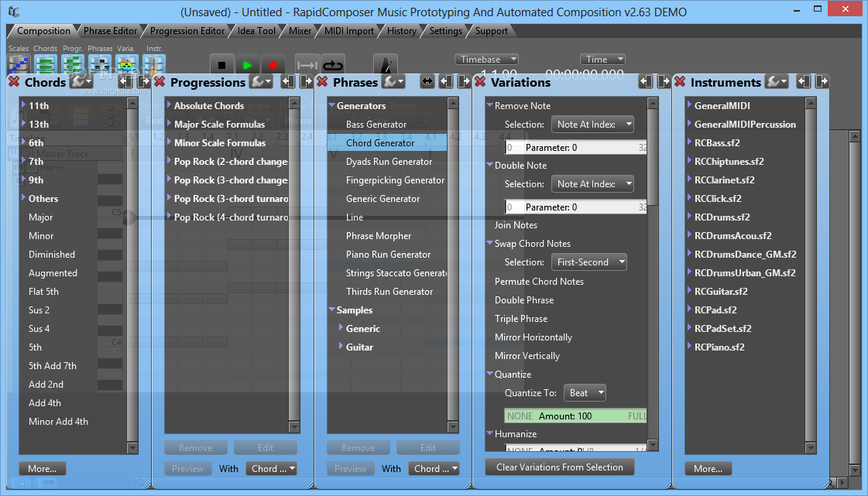868x496 pixels.
Task: Click the red record button
Action: (273, 65)
